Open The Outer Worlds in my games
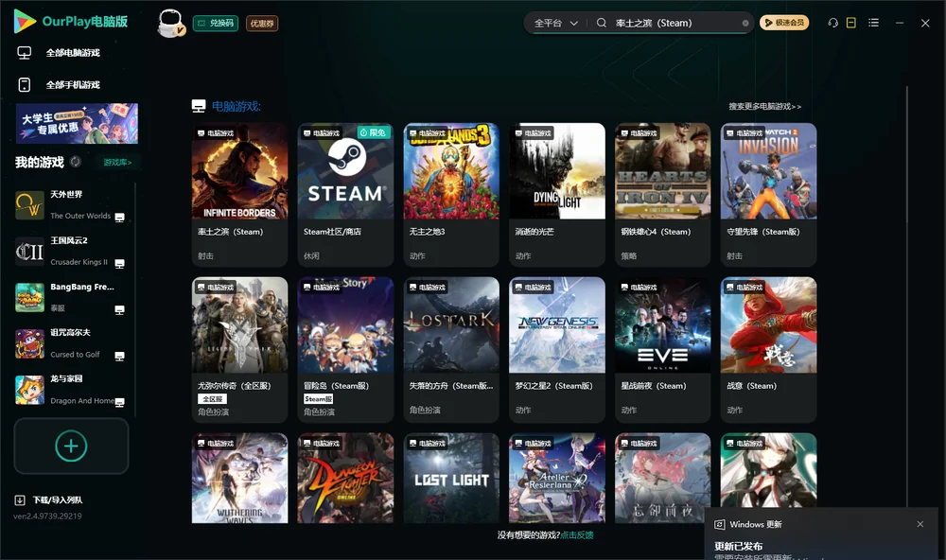946x560 pixels. (69, 205)
